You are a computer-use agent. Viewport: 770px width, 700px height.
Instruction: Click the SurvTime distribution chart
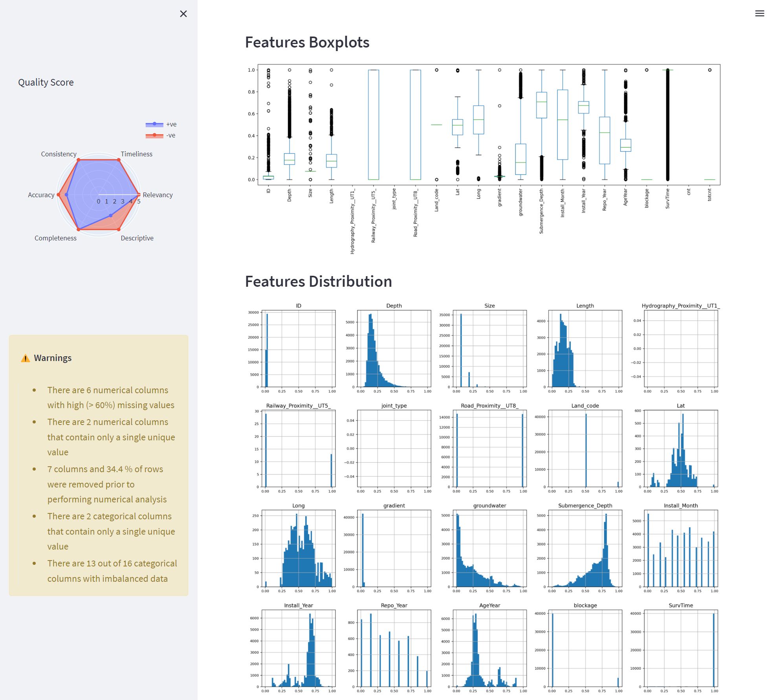pos(680,648)
